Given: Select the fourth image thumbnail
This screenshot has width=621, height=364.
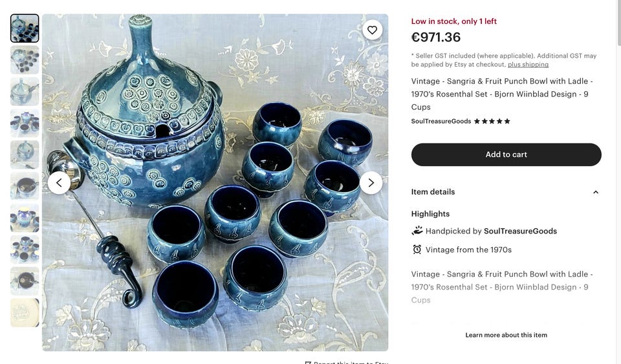Looking at the screenshot, I should click(25, 123).
